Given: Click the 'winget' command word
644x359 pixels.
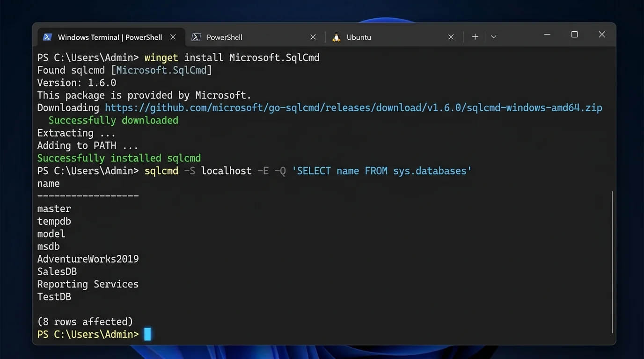Looking at the screenshot, I should (x=161, y=57).
